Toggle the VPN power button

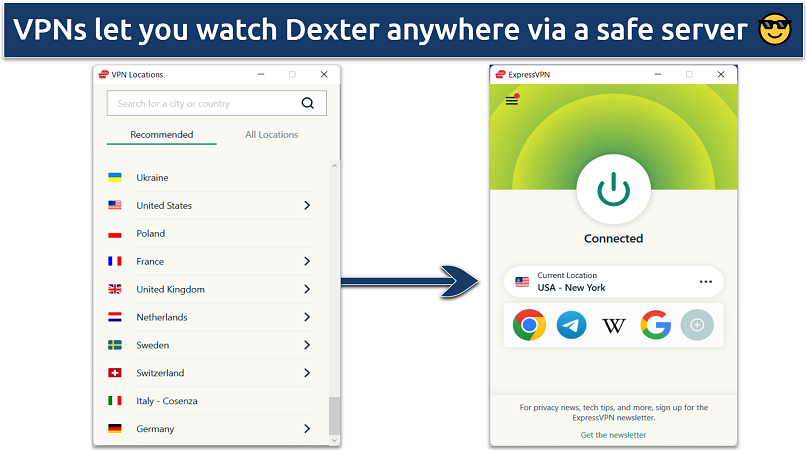tap(613, 189)
